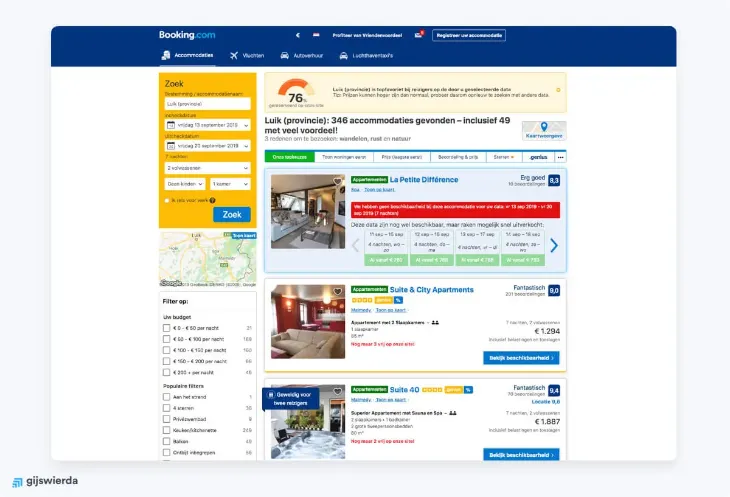
Task: Open more sort options ellipsis
Action: click(561, 157)
